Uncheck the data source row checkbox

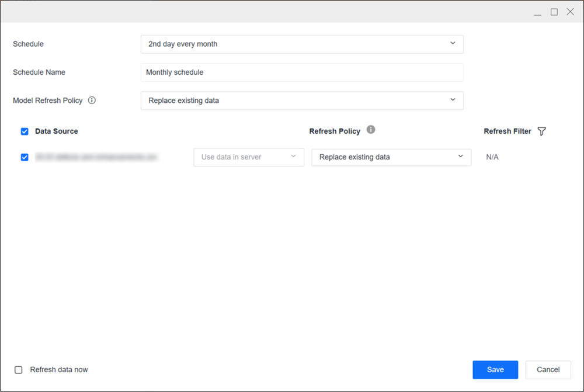pyautogui.click(x=25, y=157)
